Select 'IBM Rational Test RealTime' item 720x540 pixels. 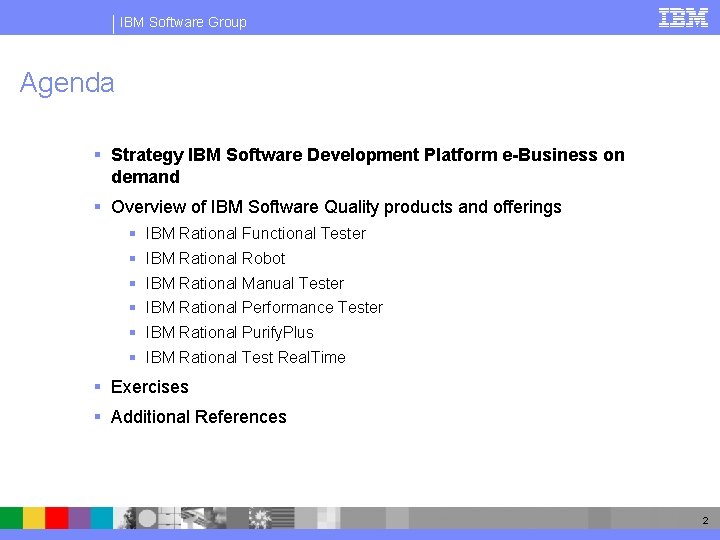click(x=245, y=357)
